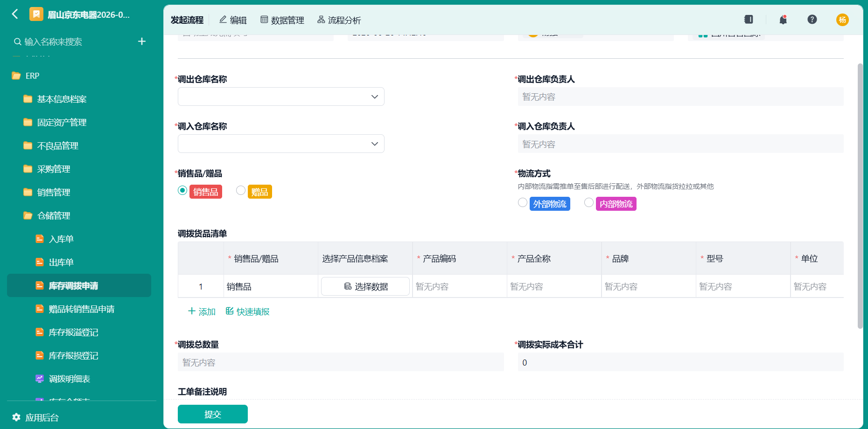Viewport: 868px width, 429px height.
Task: Click the 仓储管理 open folder icon
Action: coord(28,215)
